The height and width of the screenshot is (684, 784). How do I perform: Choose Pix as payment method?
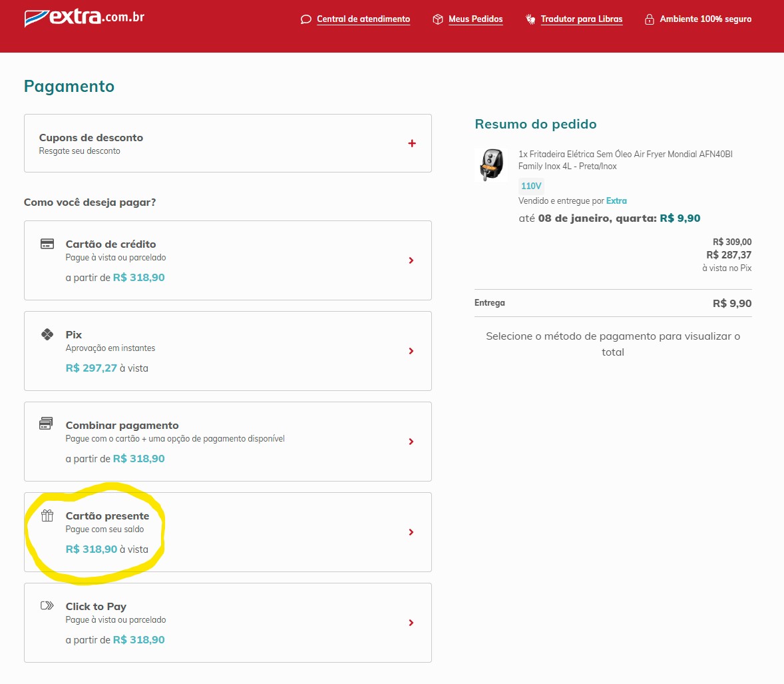(228, 351)
